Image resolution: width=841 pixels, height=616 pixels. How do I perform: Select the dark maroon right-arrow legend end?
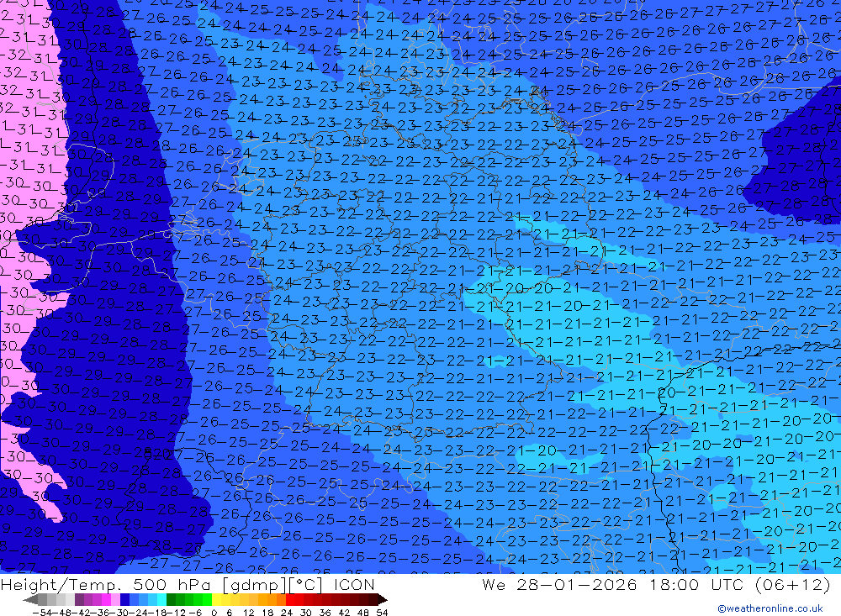(383, 599)
